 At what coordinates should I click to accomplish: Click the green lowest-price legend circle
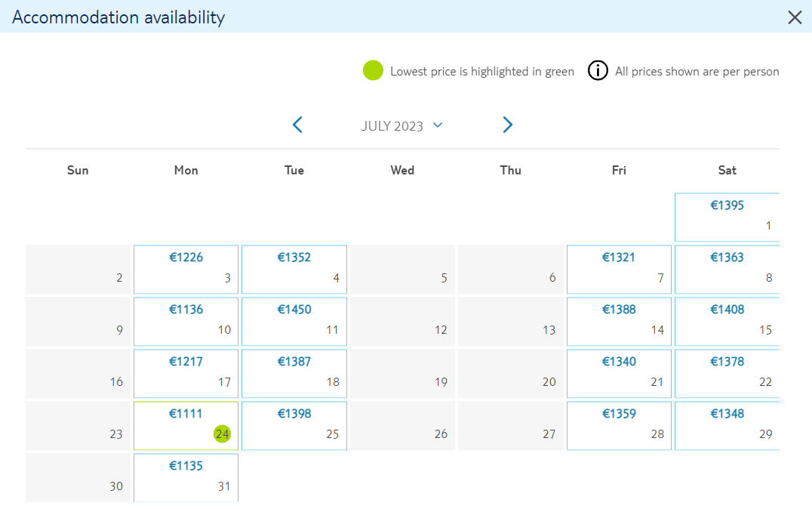(x=373, y=70)
